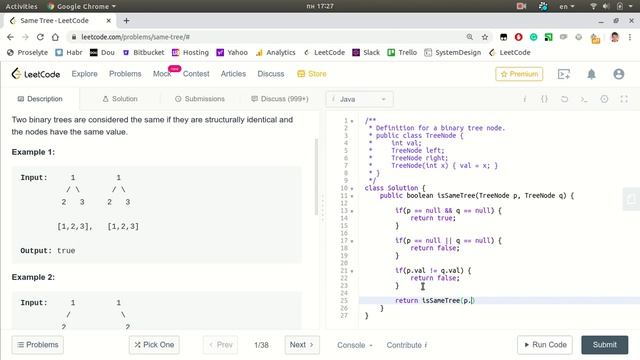Open the Wi-Fi status icon
The width and height of the screenshot is (640, 360).
pyautogui.click(x=593, y=6)
